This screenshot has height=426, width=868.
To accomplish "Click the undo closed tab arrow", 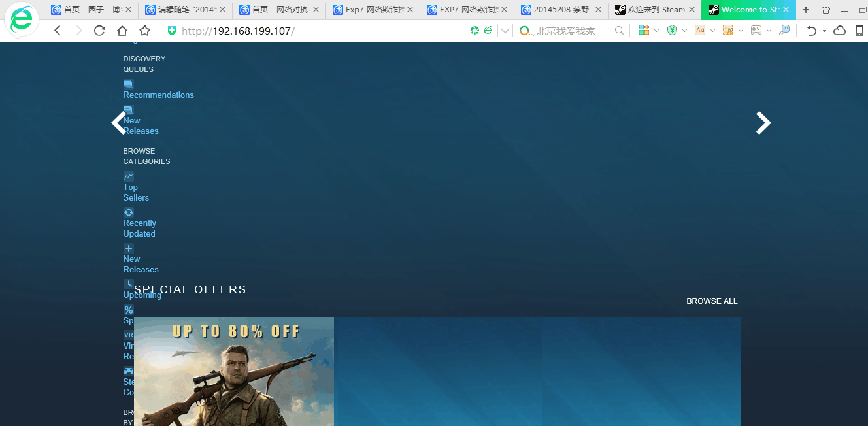I will (x=811, y=31).
